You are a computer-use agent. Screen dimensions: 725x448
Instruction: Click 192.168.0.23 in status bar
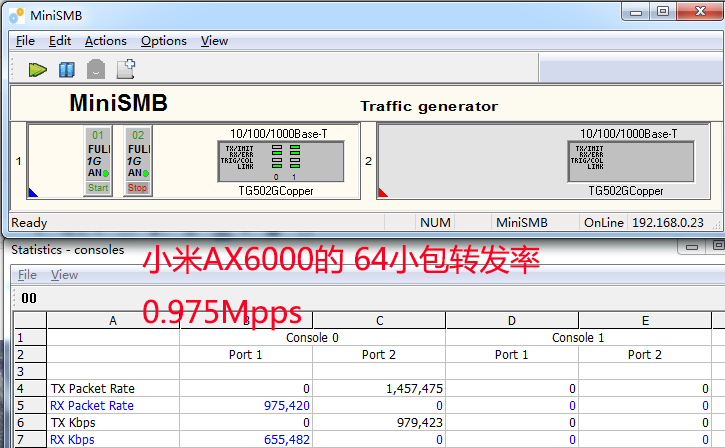(668, 223)
